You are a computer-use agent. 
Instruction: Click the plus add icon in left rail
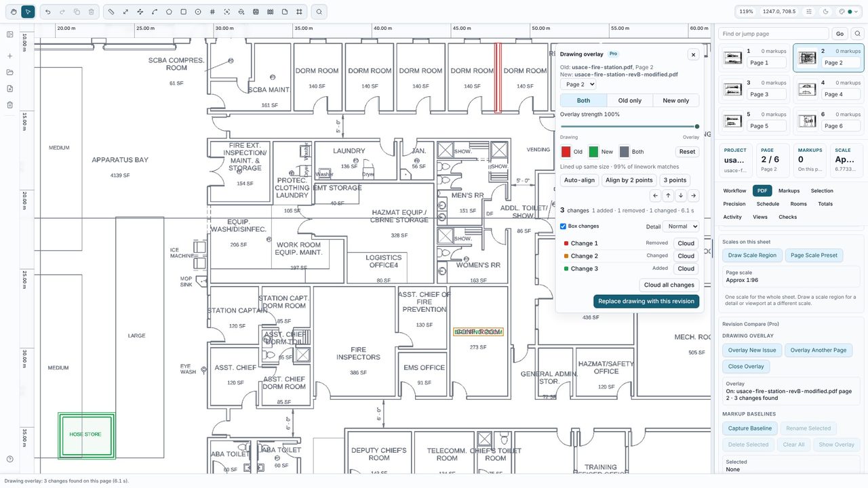coord(10,56)
